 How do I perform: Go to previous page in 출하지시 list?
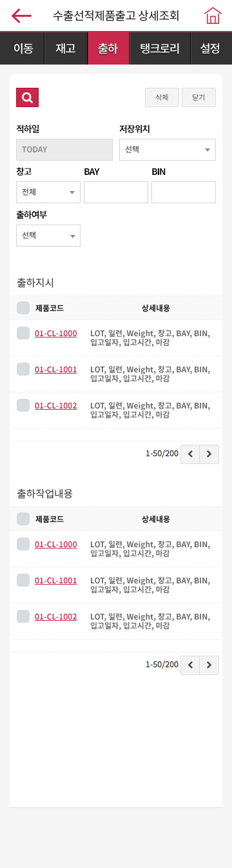[x=190, y=454]
